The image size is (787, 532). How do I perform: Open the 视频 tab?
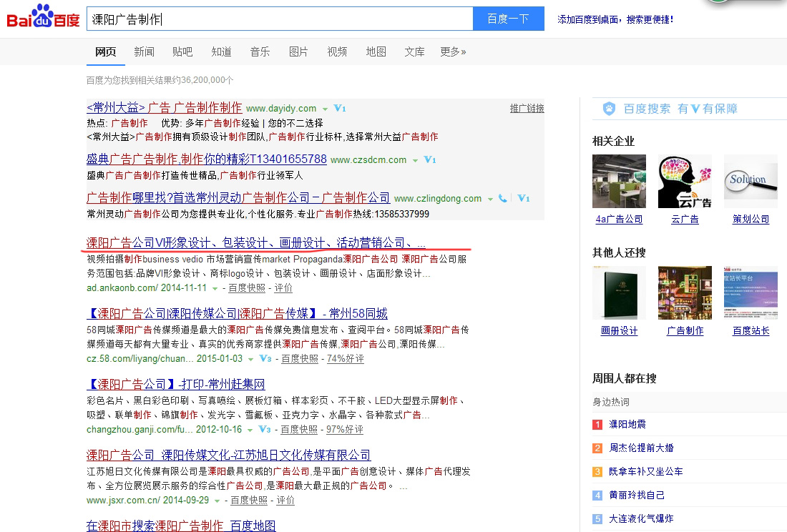337,51
